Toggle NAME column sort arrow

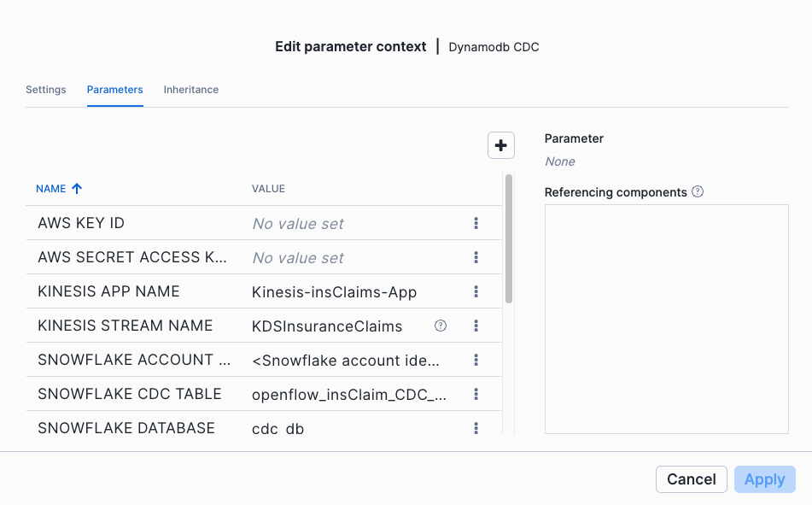coord(77,189)
